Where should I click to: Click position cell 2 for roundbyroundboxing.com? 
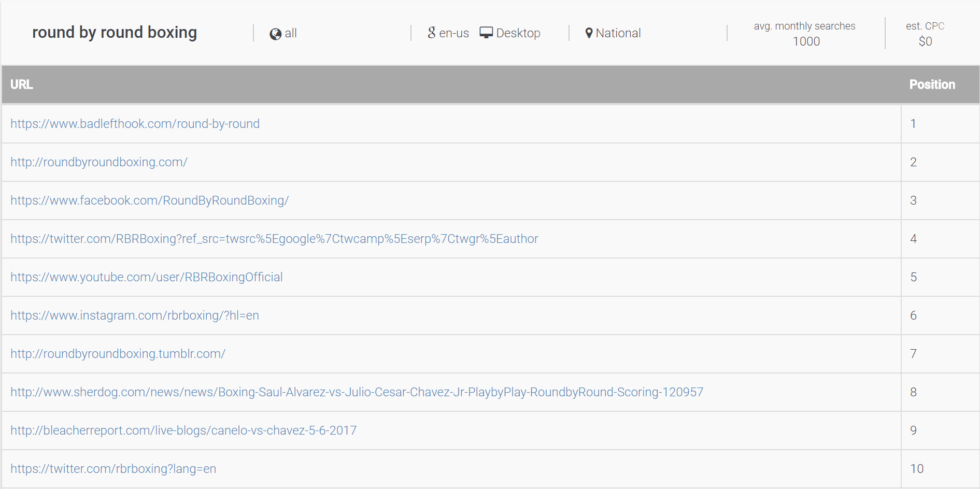[940, 162]
